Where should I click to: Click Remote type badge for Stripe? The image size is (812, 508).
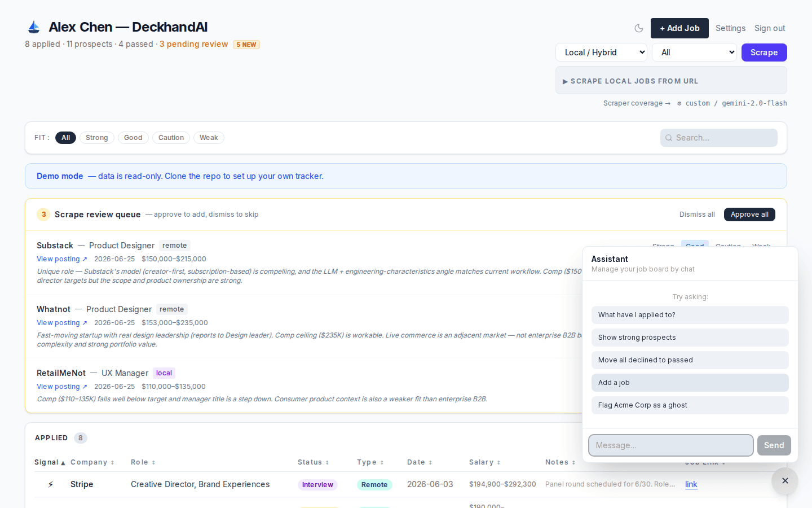tap(374, 485)
